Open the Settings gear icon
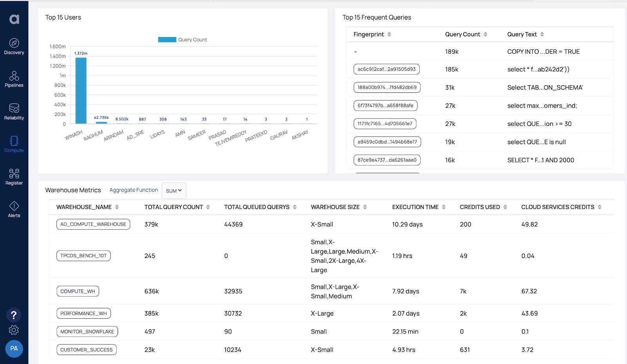 (14, 330)
